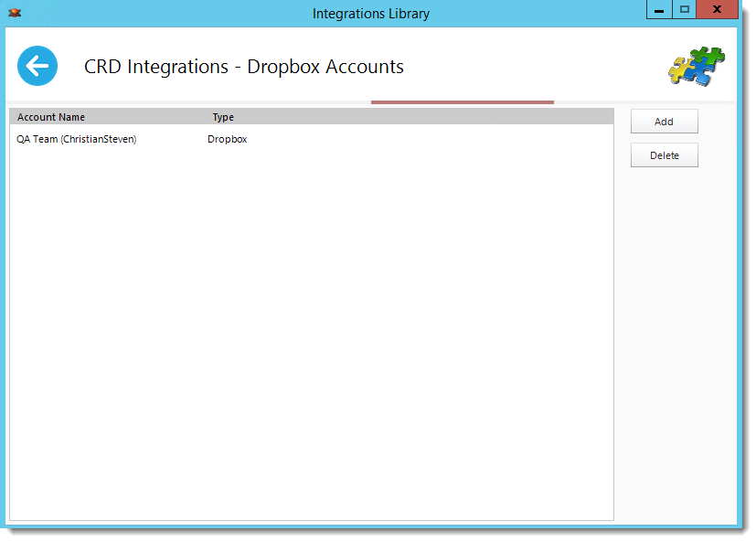Viewport: 756px width, 542px height.
Task: Click the puzzle pieces integrations icon
Action: 697,66
